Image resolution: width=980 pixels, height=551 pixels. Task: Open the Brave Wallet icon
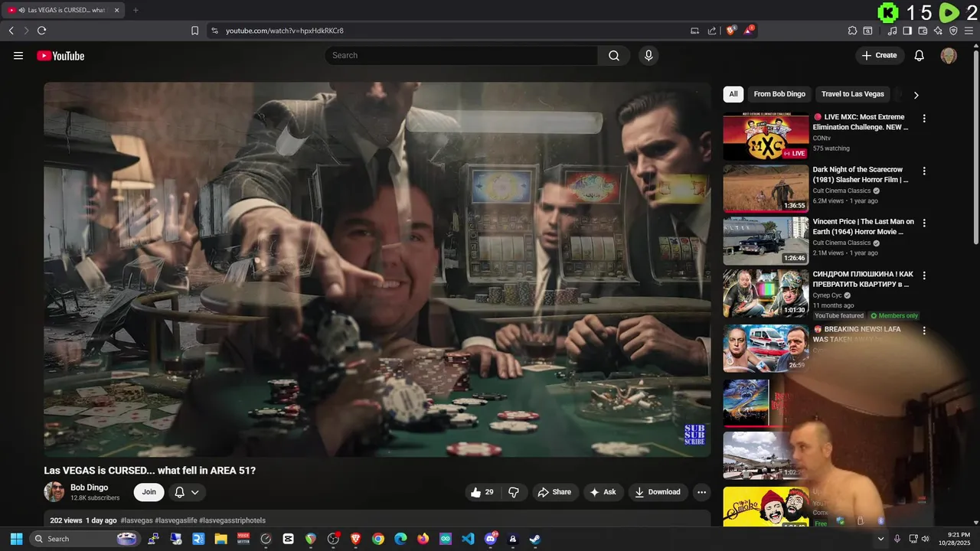click(923, 31)
